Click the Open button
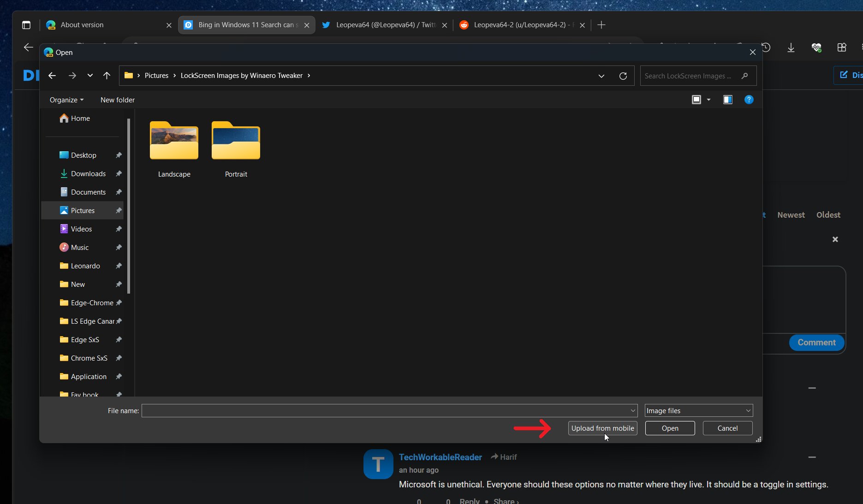 coord(670,428)
